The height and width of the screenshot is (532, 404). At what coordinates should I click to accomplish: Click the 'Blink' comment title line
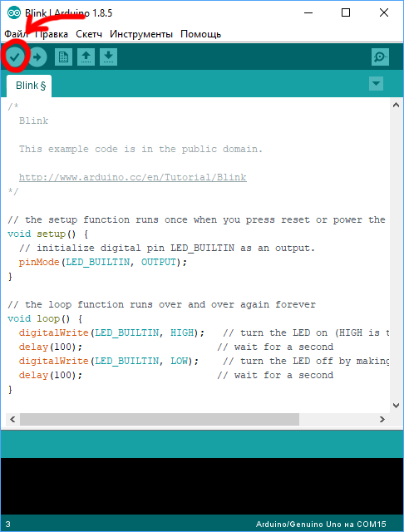[33, 121]
